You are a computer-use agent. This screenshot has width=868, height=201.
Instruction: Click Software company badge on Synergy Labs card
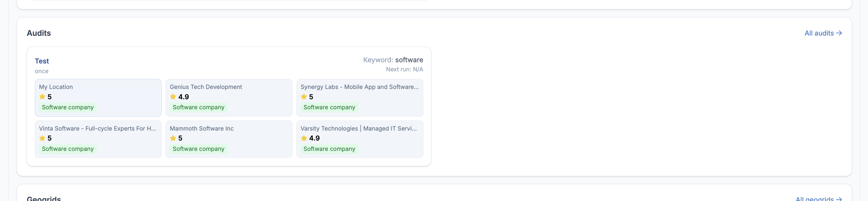[x=329, y=107]
